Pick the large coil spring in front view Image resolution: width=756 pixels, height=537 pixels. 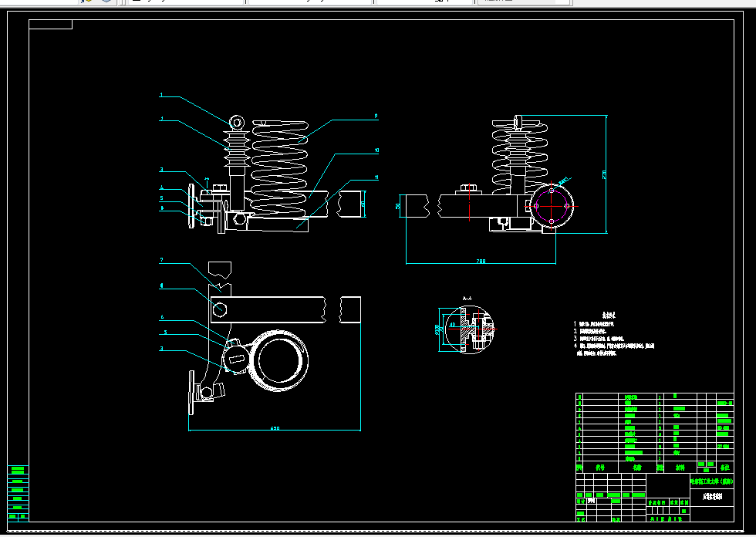tap(279, 167)
